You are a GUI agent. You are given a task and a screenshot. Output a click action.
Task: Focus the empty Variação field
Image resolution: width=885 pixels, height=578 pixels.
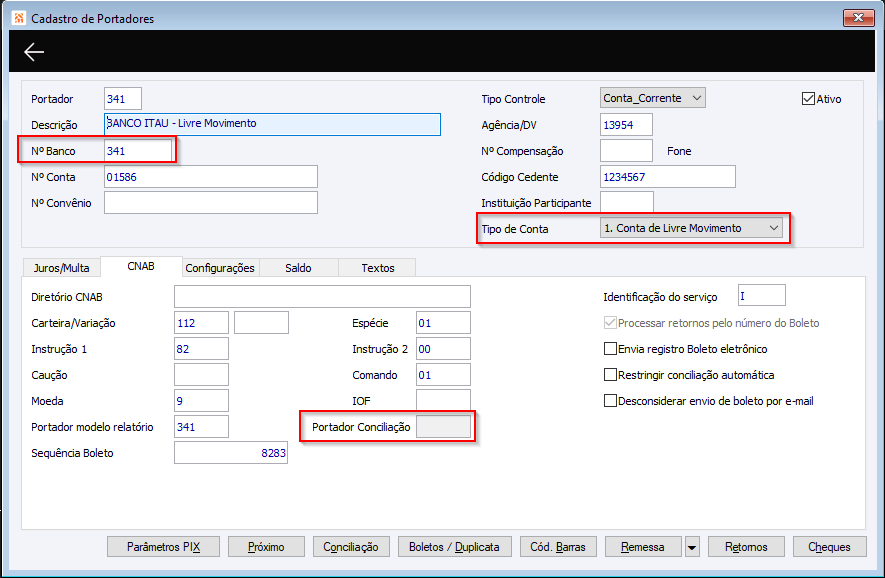(261, 323)
